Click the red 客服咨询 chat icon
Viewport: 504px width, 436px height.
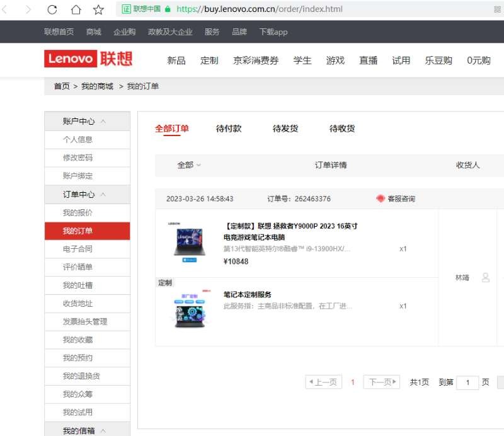pos(381,198)
